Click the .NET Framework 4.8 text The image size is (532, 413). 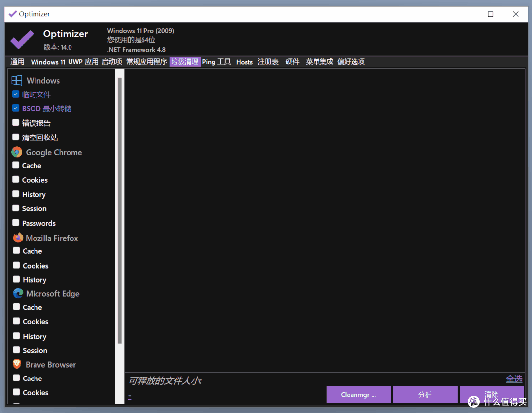(x=137, y=50)
